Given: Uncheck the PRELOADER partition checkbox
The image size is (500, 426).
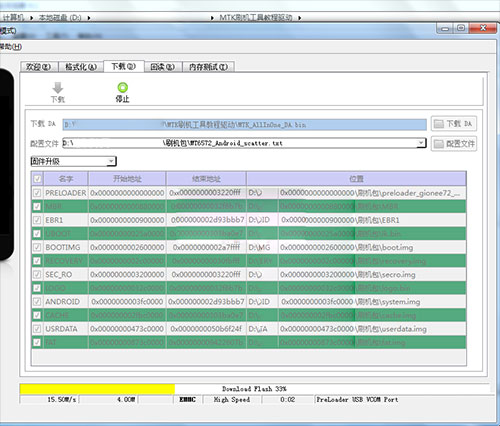Looking at the screenshot, I should (x=37, y=193).
